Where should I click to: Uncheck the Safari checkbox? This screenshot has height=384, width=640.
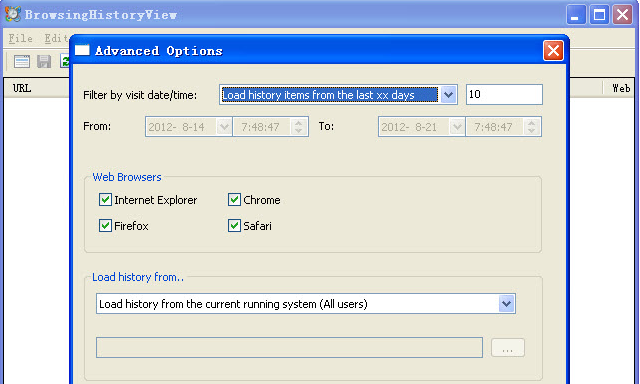[x=234, y=225]
